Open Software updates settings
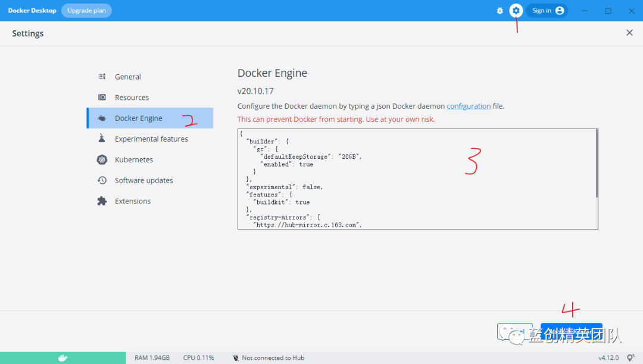This screenshot has height=364, width=643. [x=149, y=180]
